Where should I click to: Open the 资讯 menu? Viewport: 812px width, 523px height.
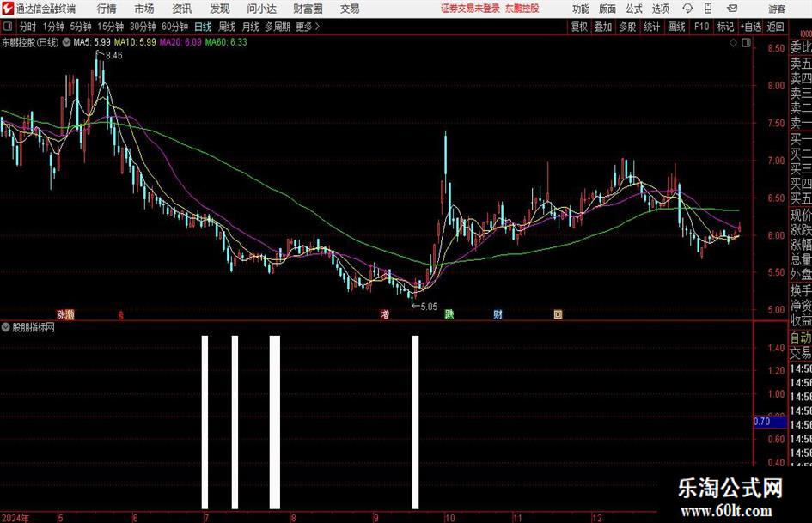[x=182, y=9]
